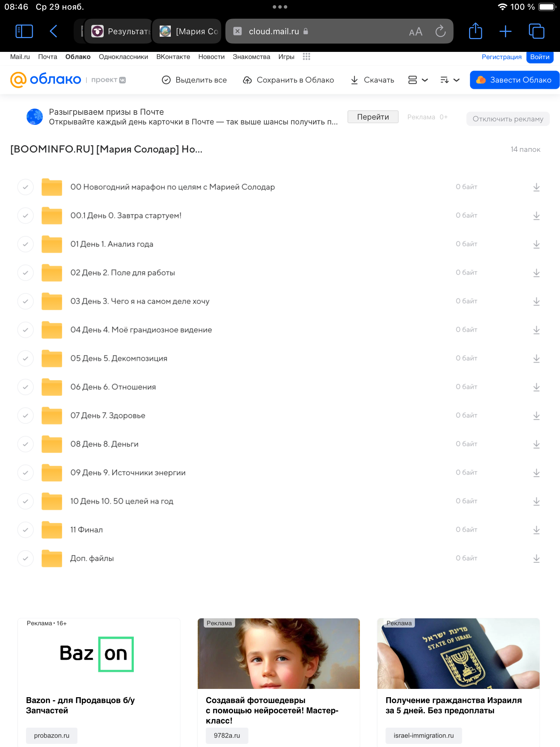Tick the 11 Финал checkbox
Image resolution: width=560 pixels, height=747 pixels.
click(26, 530)
